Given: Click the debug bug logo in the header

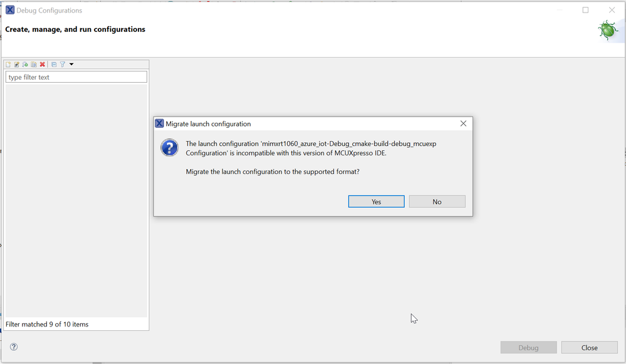Looking at the screenshot, I should [607, 29].
